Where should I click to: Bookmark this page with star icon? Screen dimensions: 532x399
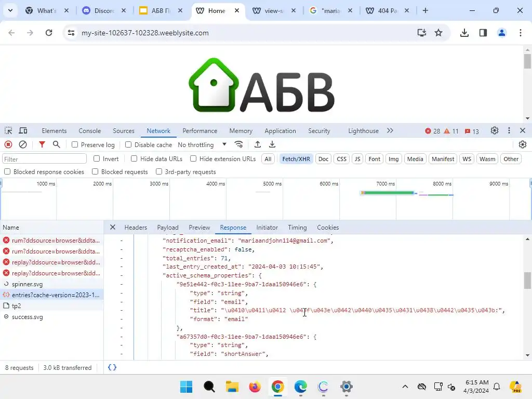point(438,33)
